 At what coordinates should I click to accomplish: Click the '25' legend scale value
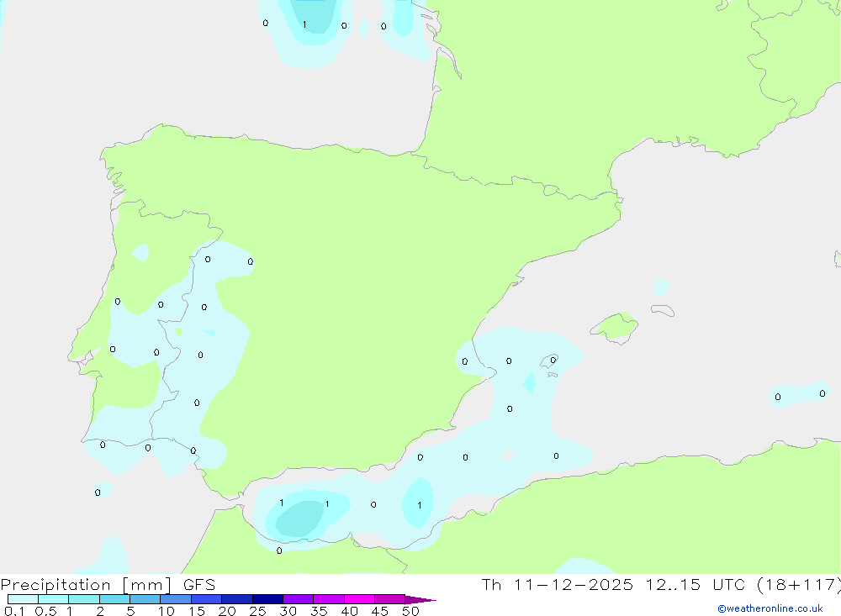point(257,611)
